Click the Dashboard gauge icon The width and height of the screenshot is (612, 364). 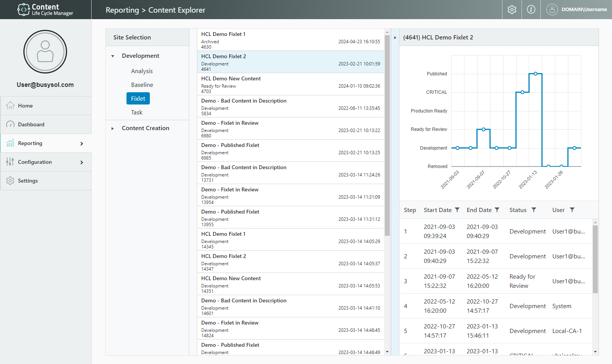tap(10, 124)
